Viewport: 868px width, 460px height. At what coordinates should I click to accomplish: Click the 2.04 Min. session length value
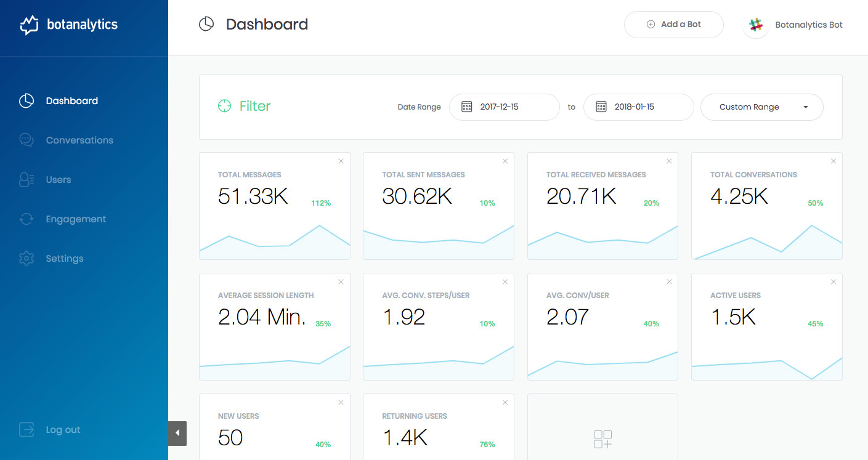[x=262, y=317]
